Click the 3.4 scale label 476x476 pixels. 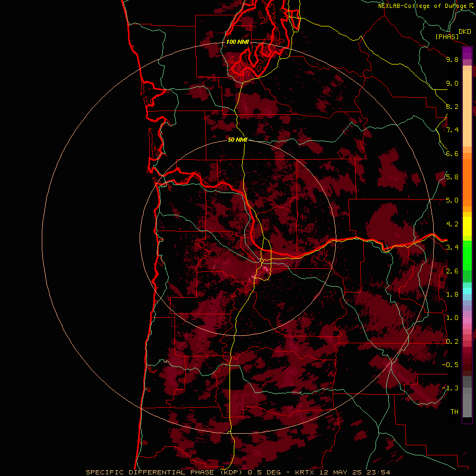coord(452,248)
